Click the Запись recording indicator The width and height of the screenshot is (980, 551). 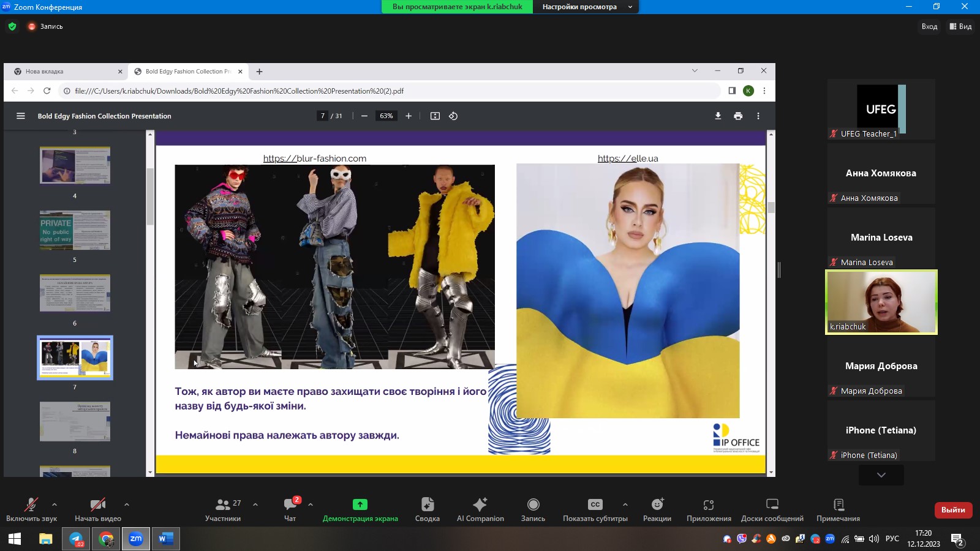pyautogui.click(x=45, y=26)
